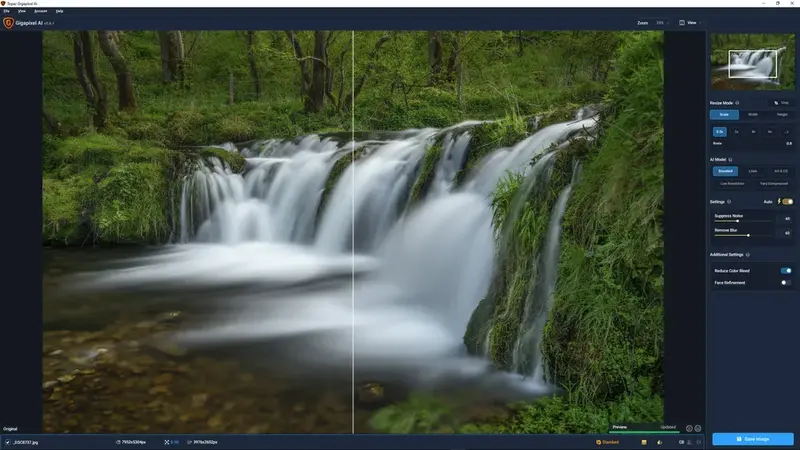Open the View menu in menu bar
Viewport: 800px width, 450px height.
pyautogui.click(x=22, y=11)
